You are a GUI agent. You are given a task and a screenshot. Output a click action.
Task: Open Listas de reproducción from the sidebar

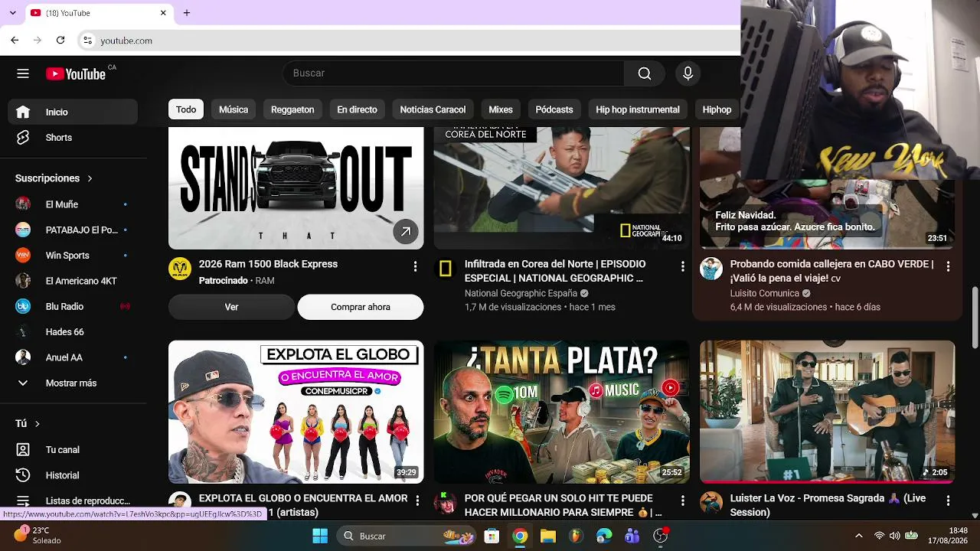[73, 501]
